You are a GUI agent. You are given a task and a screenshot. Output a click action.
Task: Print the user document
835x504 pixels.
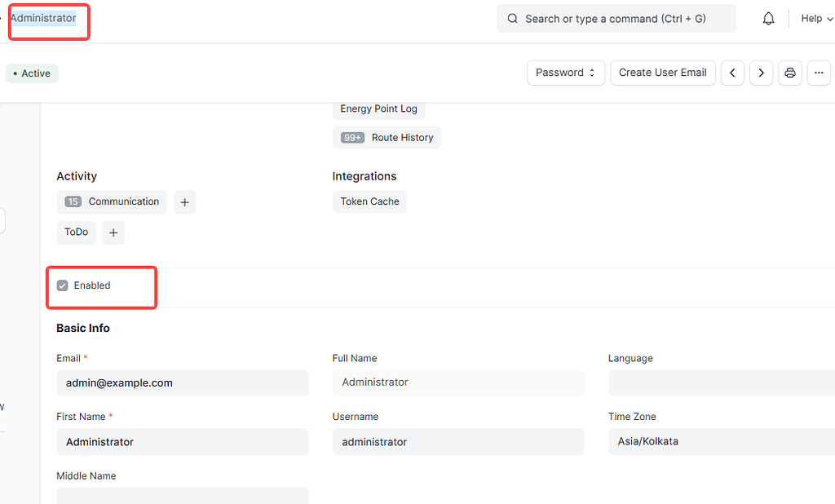pos(789,73)
